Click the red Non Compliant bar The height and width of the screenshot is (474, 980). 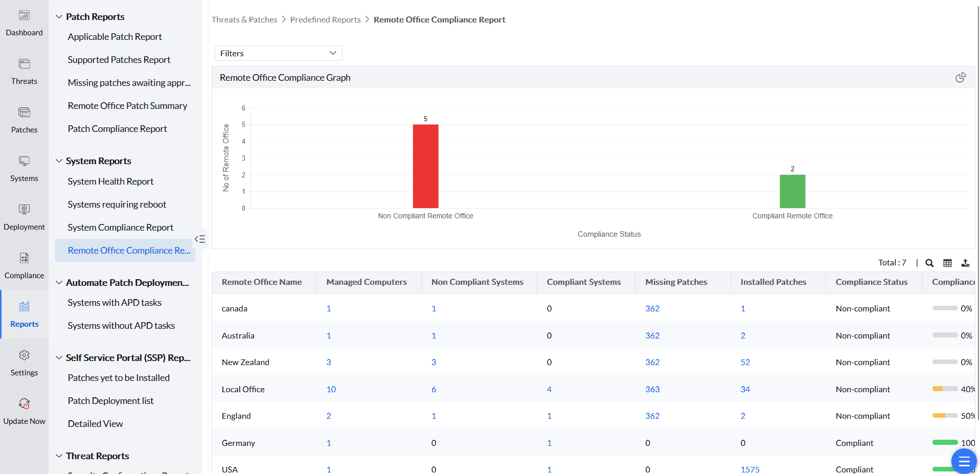(425, 166)
